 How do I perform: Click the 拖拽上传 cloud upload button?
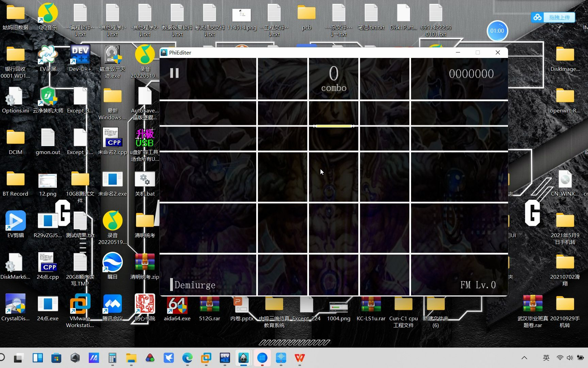553,17
